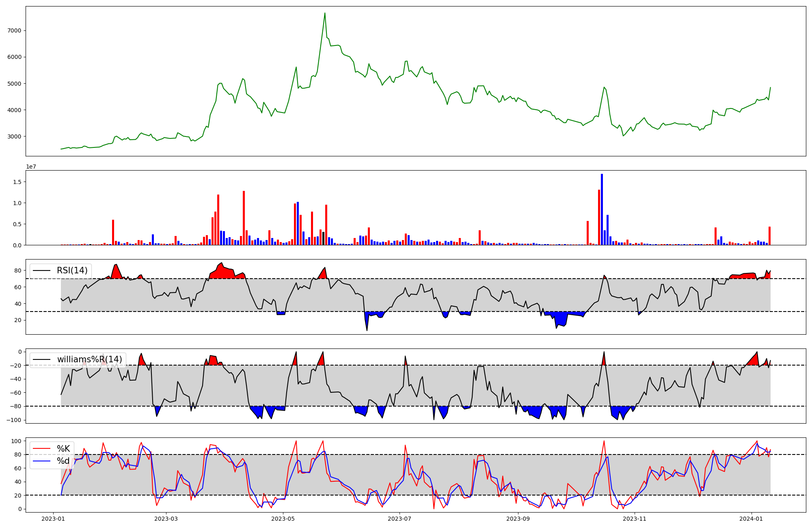Image resolution: width=812 pixels, height=528 pixels.
Task: Click the 3000 price axis label
Action: (14, 136)
